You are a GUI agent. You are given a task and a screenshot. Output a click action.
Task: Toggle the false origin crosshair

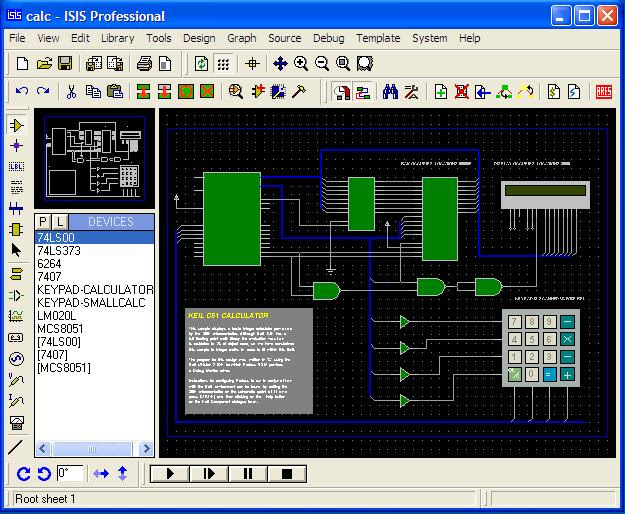pyautogui.click(x=252, y=64)
